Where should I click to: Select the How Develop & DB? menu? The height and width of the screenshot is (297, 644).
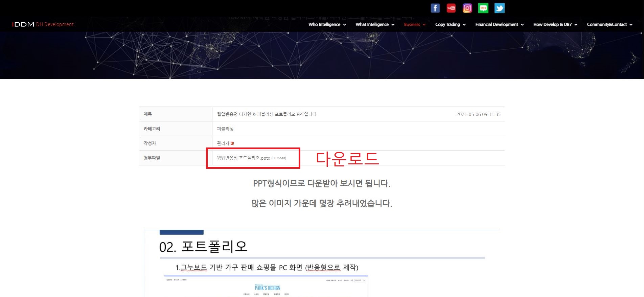tap(552, 25)
